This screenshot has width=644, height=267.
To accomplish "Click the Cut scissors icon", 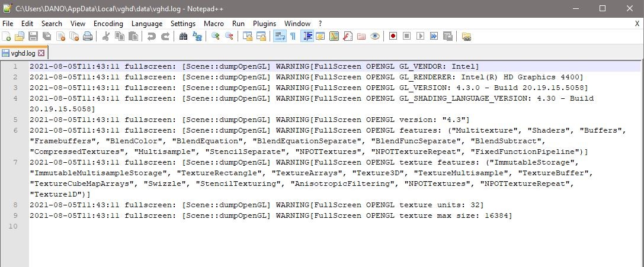I will tap(105, 37).
